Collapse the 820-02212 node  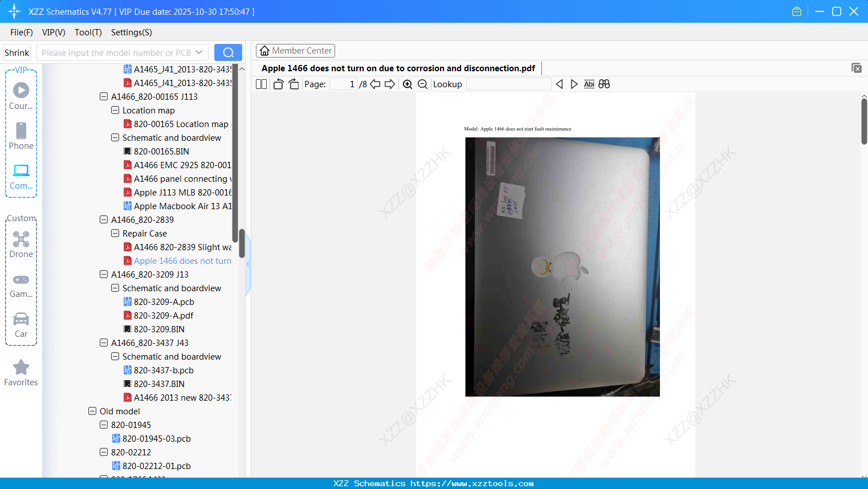tap(104, 453)
